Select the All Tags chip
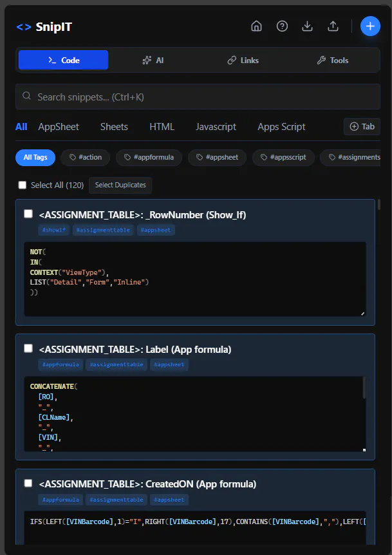Viewport: 392px width, 555px height. click(x=35, y=158)
